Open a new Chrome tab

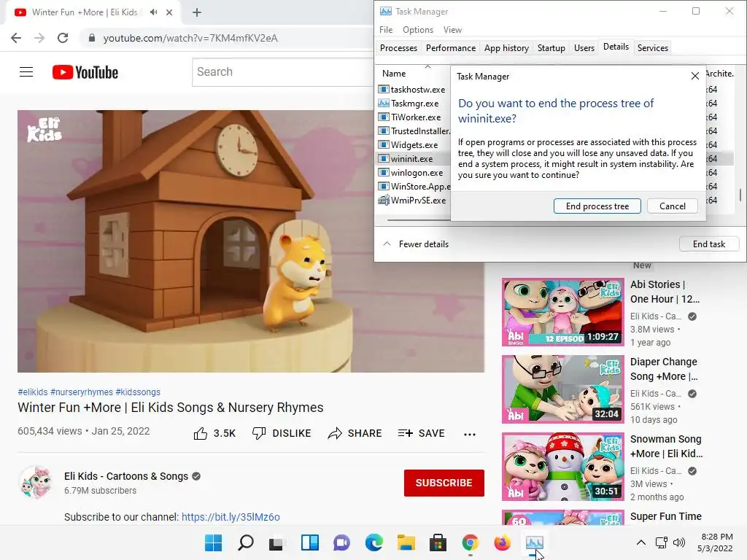coord(197,13)
